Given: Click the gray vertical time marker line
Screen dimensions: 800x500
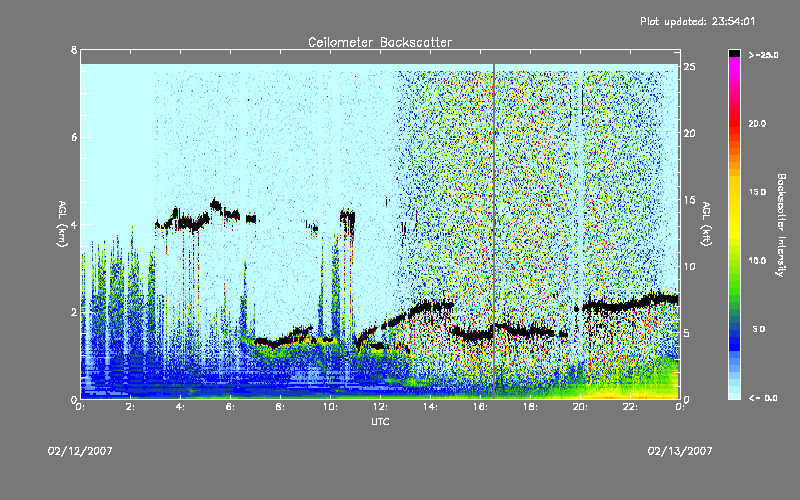Looking at the screenshot, I should tap(494, 231).
